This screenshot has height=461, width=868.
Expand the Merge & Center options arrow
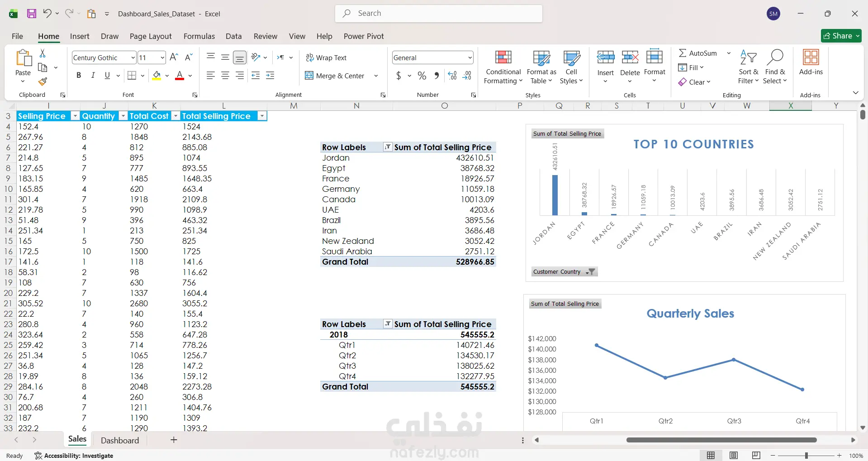[x=376, y=76]
